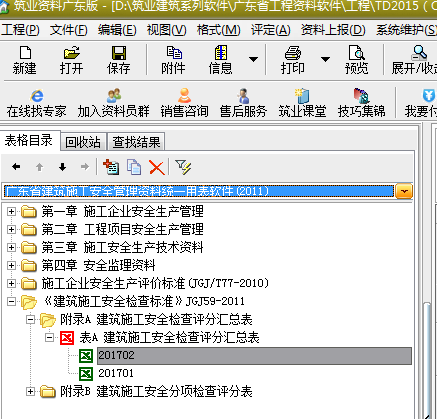Expand 附录B 建筑施工安全分项检查评分表 node
The image size is (437, 419).
coord(30,392)
